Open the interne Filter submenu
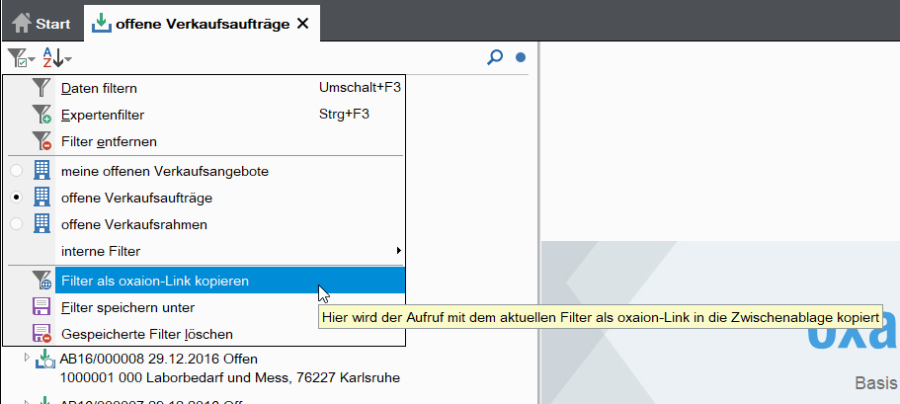 point(204,251)
